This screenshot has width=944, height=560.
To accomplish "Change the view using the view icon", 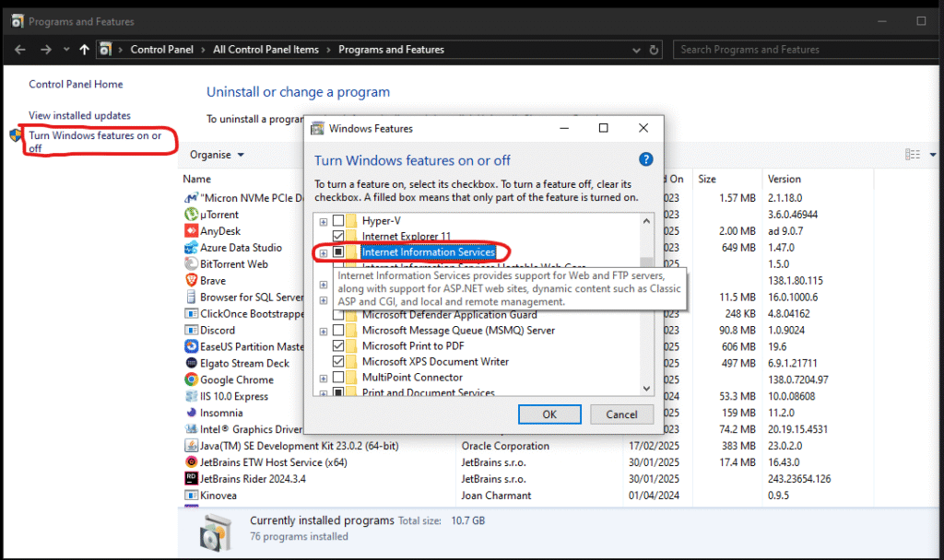I will click(913, 155).
